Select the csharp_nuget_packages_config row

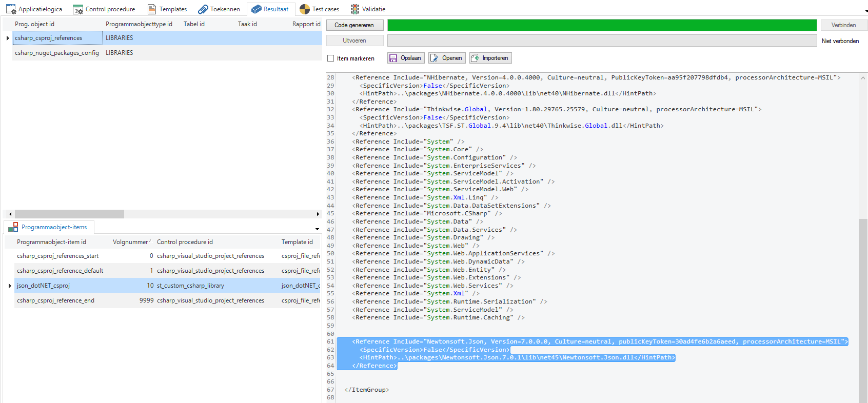coord(56,53)
